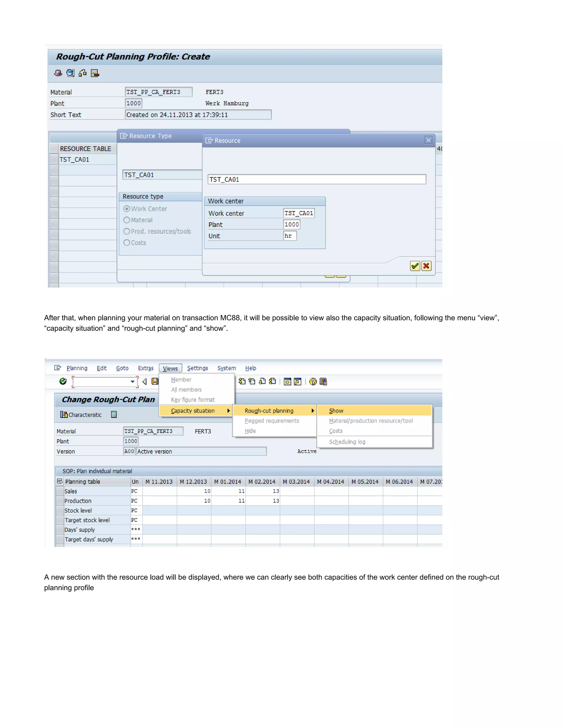563x728 pixels.
Task: Open the command field dropdown arrow
Action: click(x=133, y=381)
